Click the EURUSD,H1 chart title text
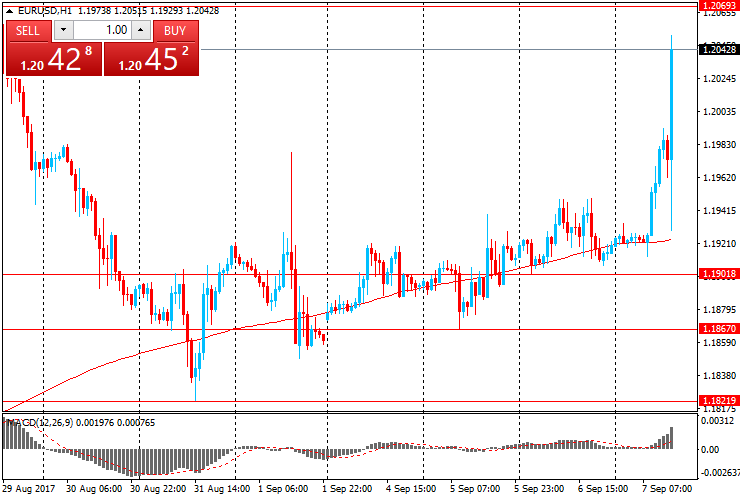 click(x=45, y=10)
